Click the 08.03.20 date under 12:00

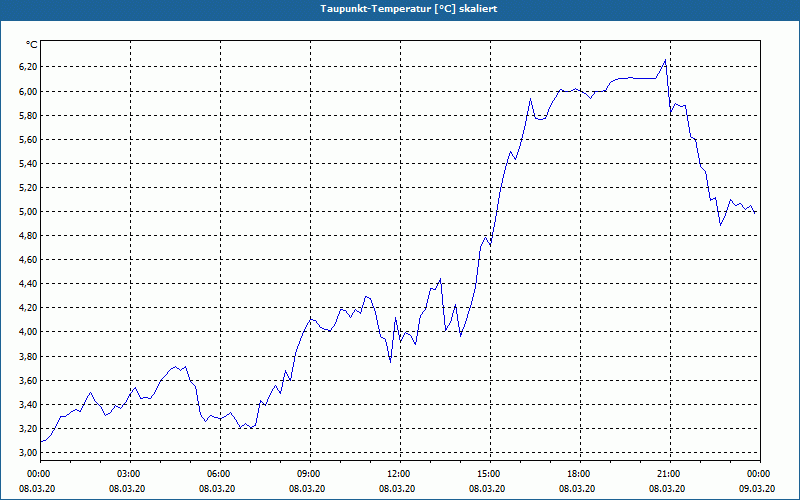pyautogui.click(x=397, y=489)
